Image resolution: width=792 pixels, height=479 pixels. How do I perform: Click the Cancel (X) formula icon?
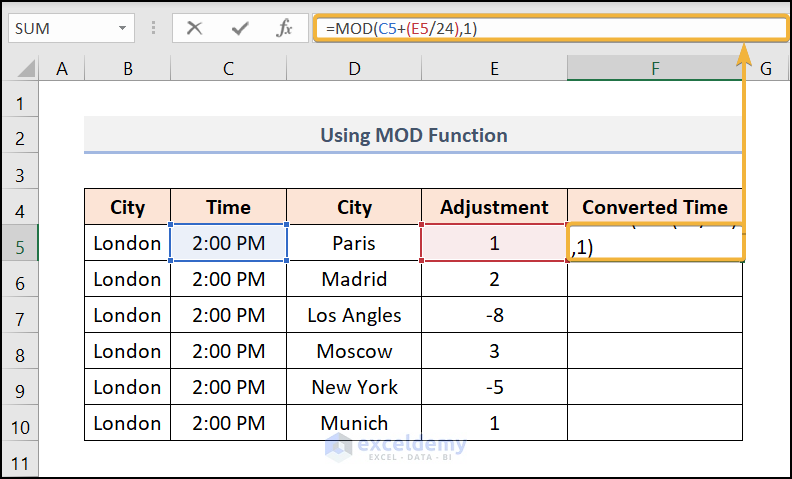click(x=195, y=29)
